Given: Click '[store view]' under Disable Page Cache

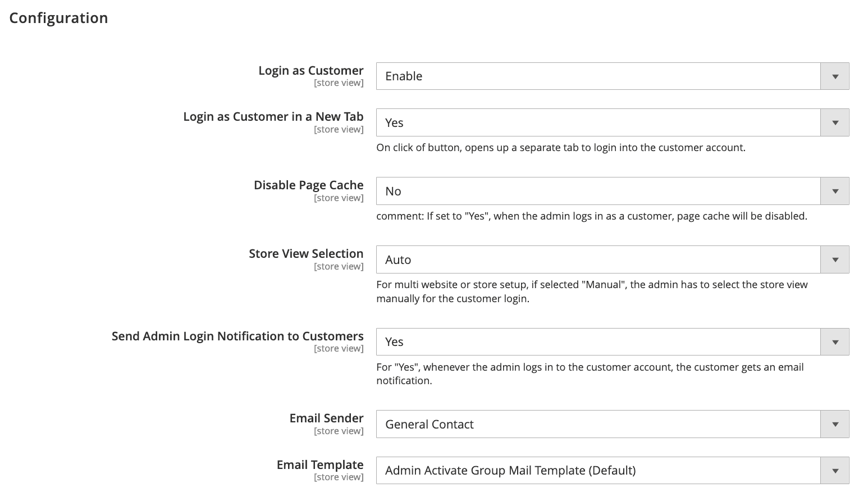Looking at the screenshot, I should pyautogui.click(x=339, y=198).
